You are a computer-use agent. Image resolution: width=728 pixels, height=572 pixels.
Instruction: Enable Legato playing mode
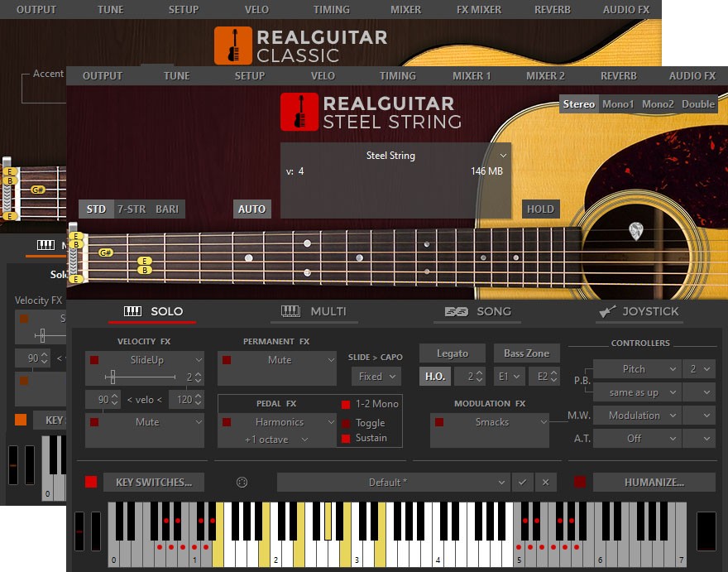(x=452, y=353)
